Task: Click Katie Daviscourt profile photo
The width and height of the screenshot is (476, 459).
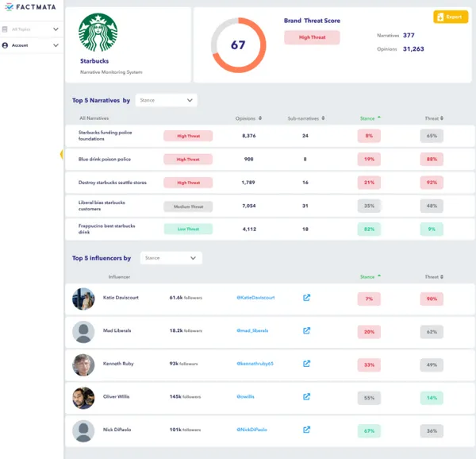Action: coord(83,299)
